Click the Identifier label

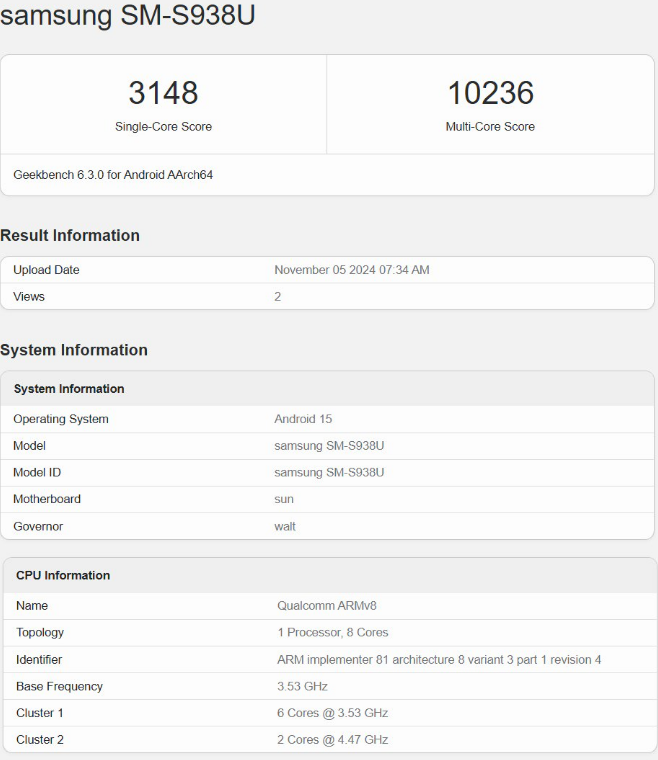[x=39, y=660]
